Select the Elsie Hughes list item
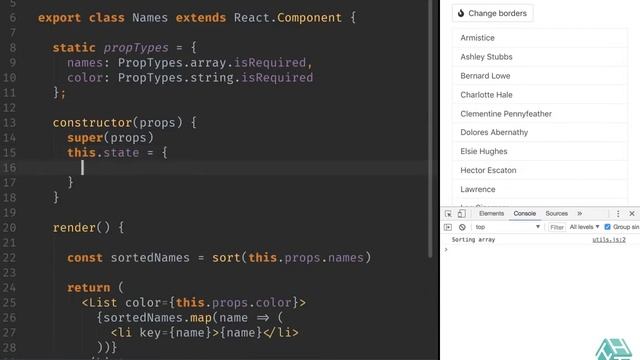The image size is (640, 360). (540, 151)
